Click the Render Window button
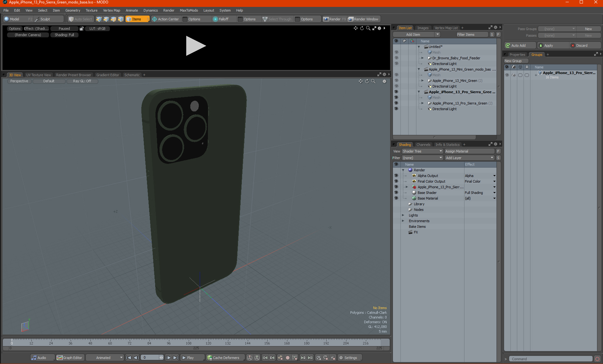 pyautogui.click(x=364, y=19)
